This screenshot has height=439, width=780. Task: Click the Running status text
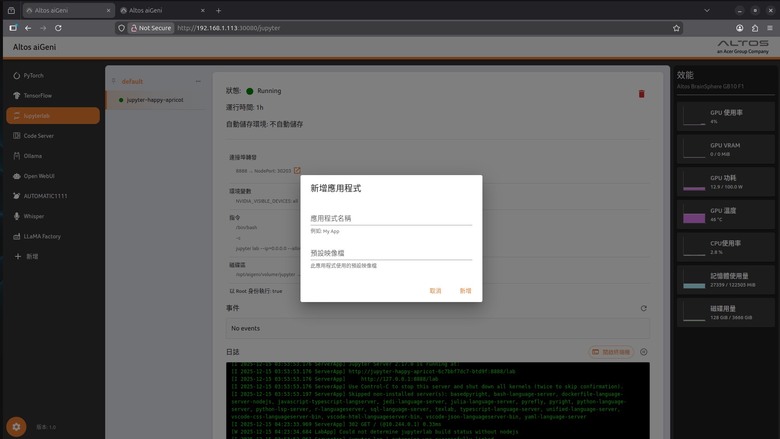pos(269,91)
